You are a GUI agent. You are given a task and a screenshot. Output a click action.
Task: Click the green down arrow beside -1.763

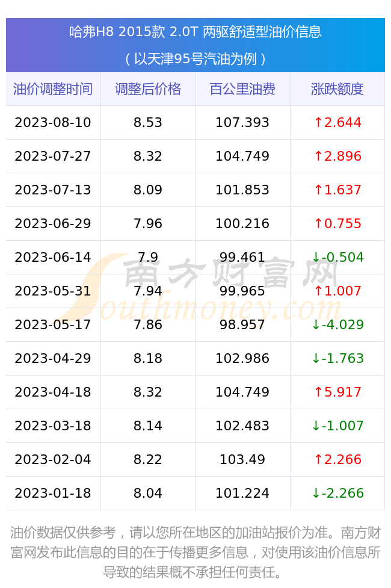click(x=316, y=359)
